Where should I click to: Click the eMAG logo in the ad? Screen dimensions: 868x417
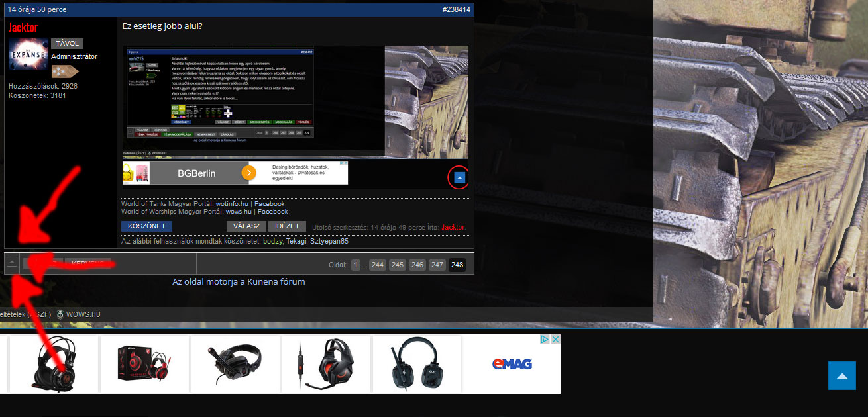[x=512, y=364]
